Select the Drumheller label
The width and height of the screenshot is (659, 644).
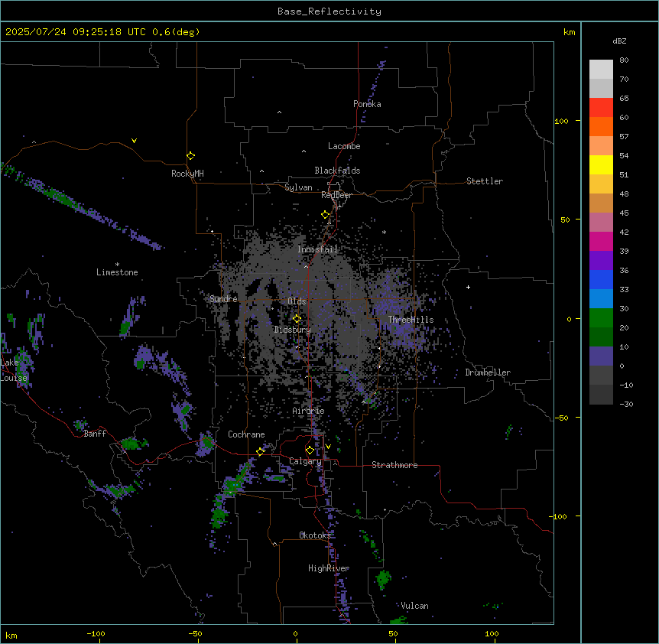tap(488, 372)
